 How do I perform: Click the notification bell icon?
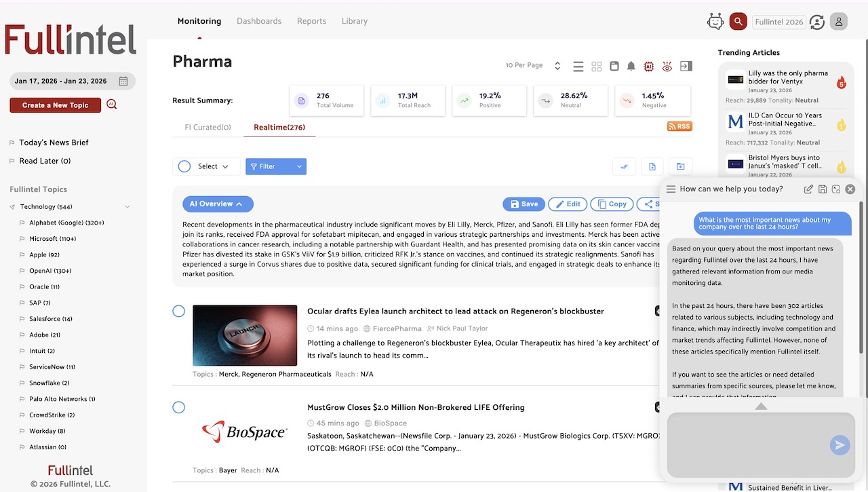(x=631, y=66)
